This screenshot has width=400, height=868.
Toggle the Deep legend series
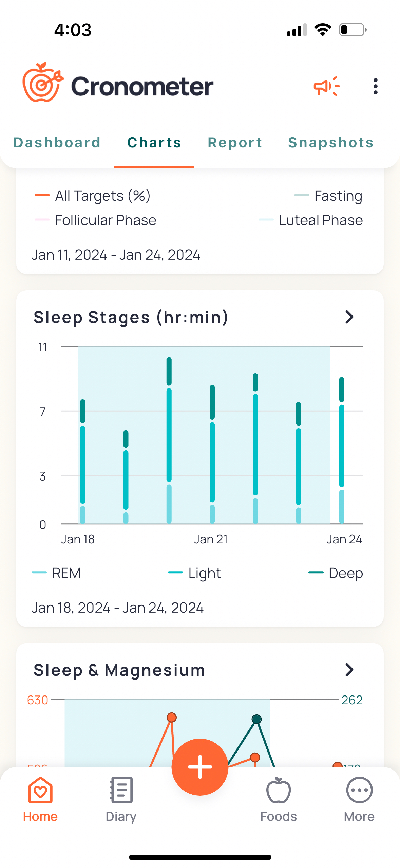(336, 573)
